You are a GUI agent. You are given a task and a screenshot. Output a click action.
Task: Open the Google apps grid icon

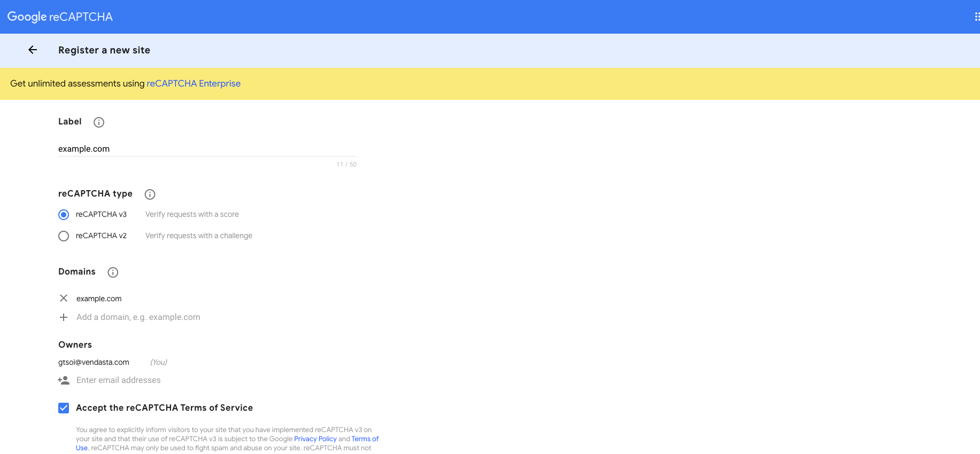[977, 17]
